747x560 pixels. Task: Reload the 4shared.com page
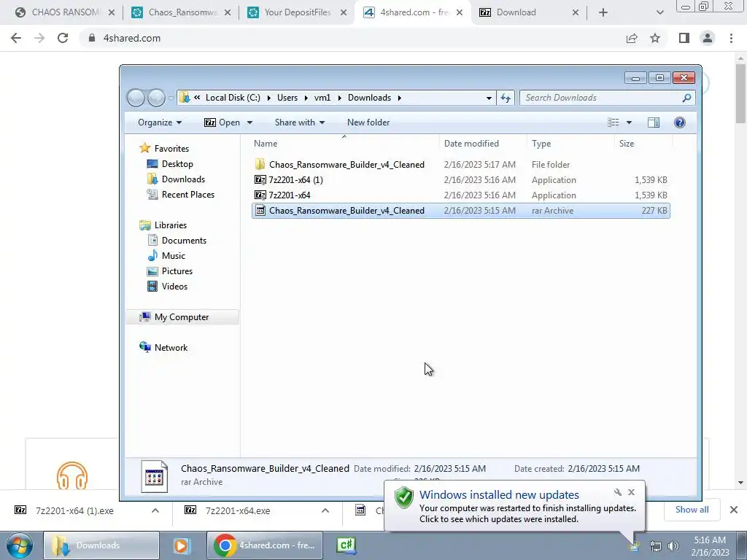click(63, 38)
